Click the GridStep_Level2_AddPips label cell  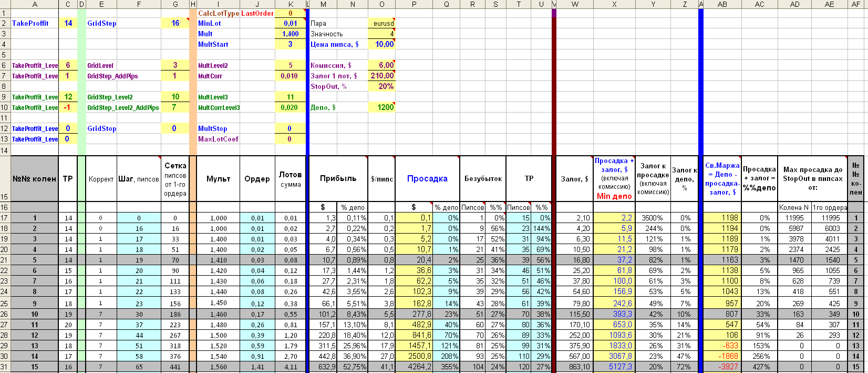[x=123, y=108]
